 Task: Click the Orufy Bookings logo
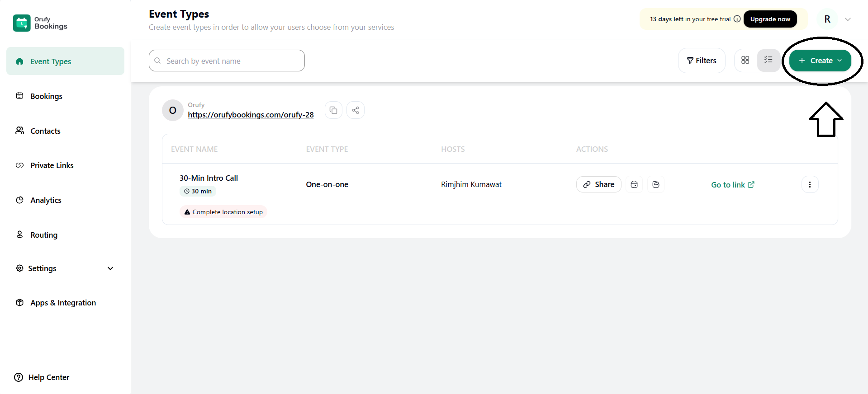(40, 23)
